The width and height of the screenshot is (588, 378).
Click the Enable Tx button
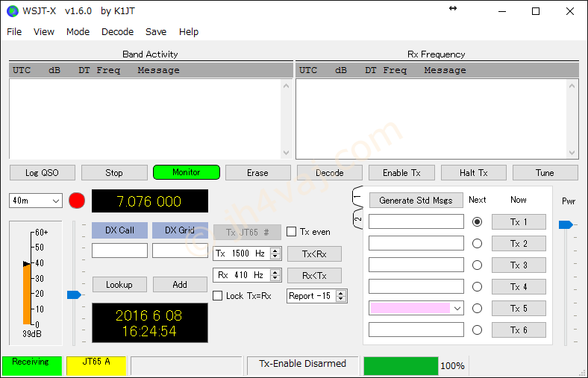(x=401, y=173)
